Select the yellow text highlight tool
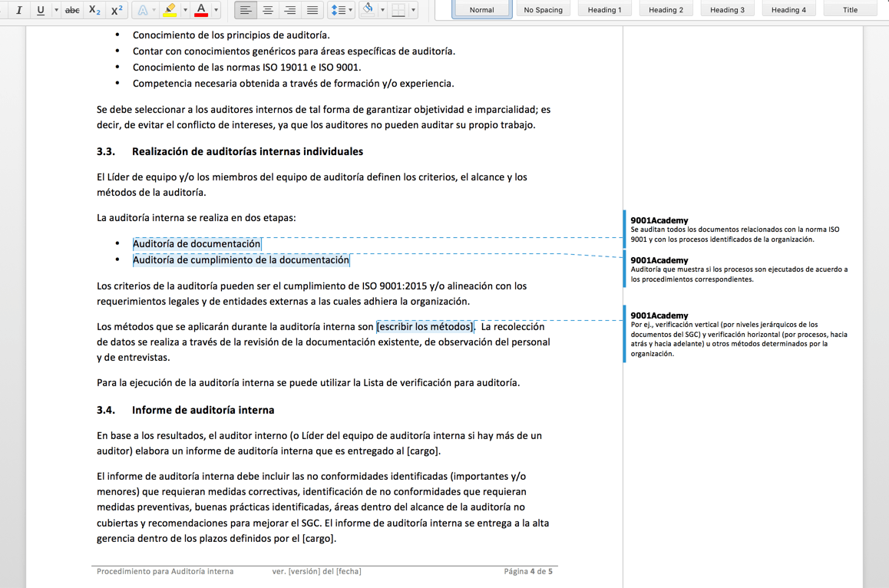 tap(170, 10)
